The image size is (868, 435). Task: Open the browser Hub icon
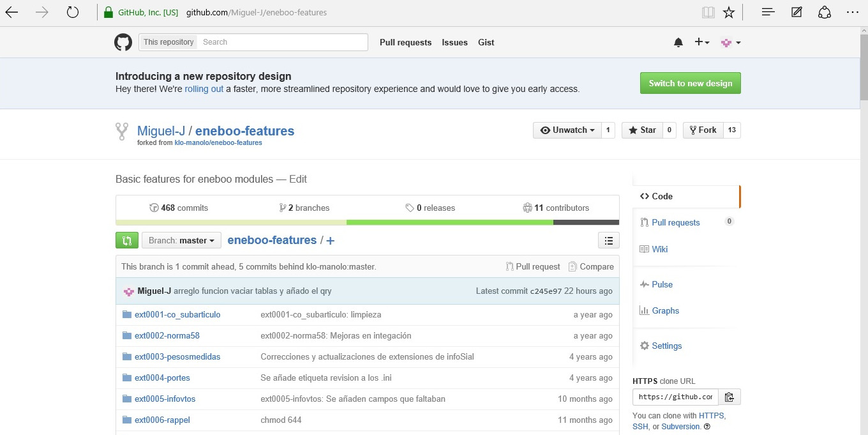click(x=768, y=12)
